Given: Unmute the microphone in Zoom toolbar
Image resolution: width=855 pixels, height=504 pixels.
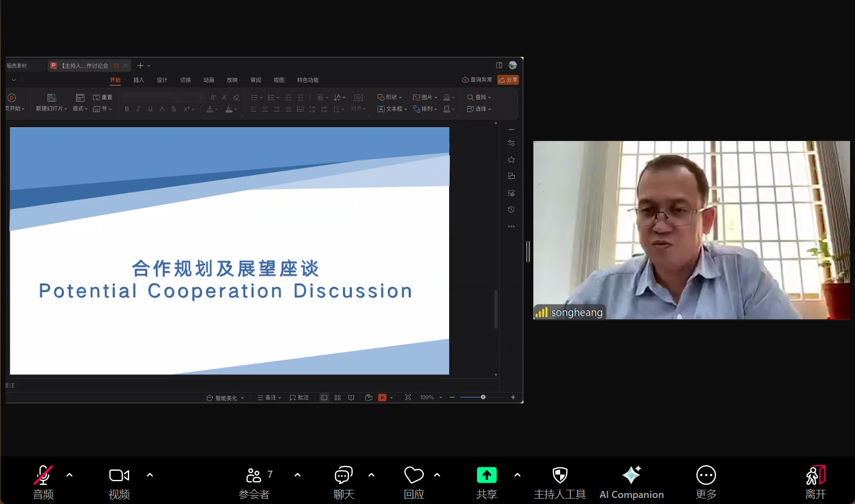Looking at the screenshot, I should pos(43,476).
